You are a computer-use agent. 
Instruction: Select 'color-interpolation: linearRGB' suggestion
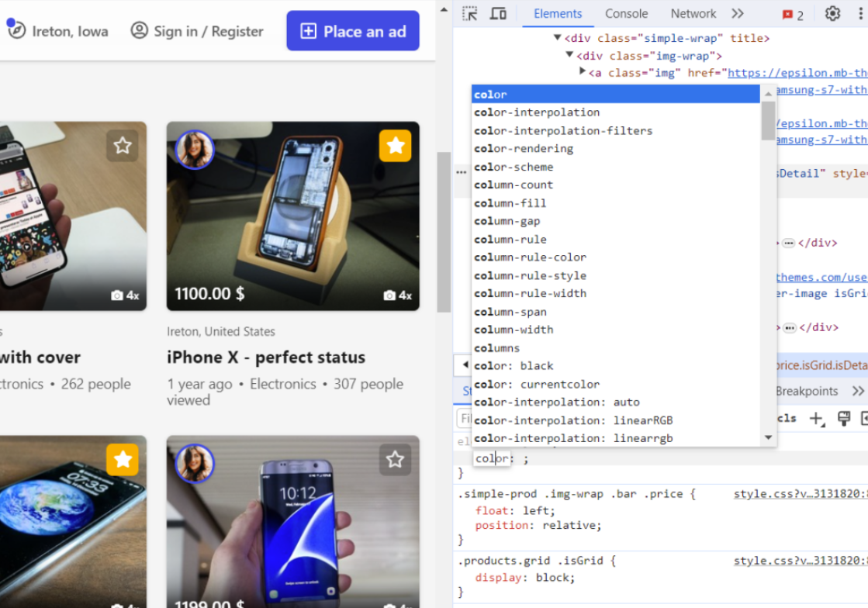(616, 420)
